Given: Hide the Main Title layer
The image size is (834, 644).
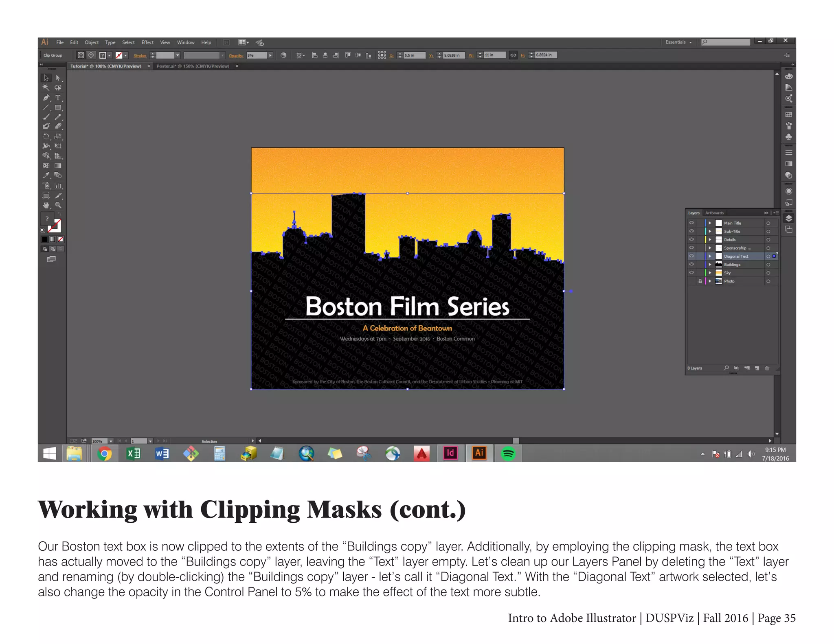Looking at the screenshot, I should click(691, 223).
